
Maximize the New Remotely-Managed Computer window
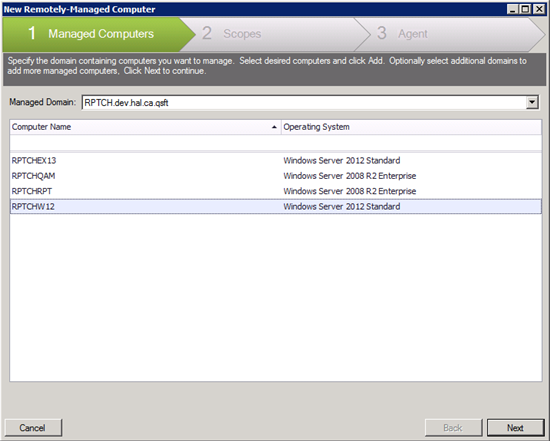coord(525,9)
